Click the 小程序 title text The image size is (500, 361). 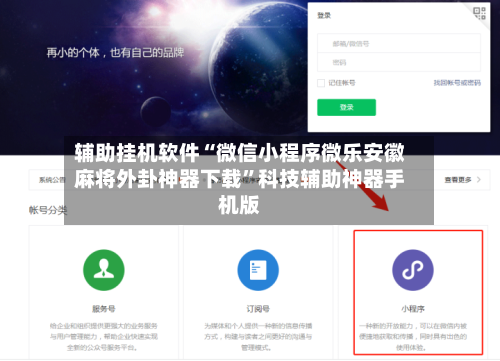click(413, 309)
